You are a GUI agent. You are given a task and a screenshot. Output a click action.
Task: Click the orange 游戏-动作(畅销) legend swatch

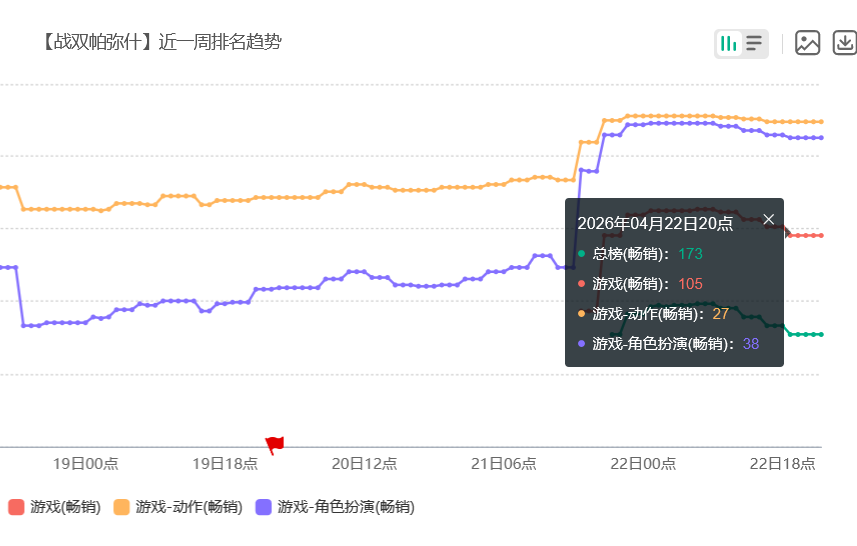point(121,507)
